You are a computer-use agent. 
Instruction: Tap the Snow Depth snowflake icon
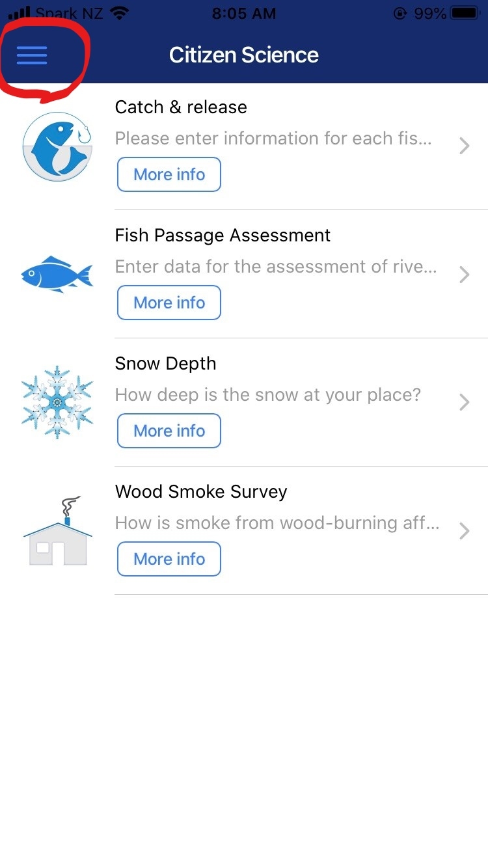pos(57,401)
